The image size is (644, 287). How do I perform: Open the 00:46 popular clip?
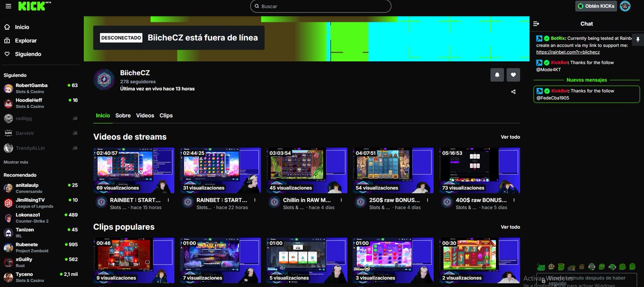pos(134,261)
